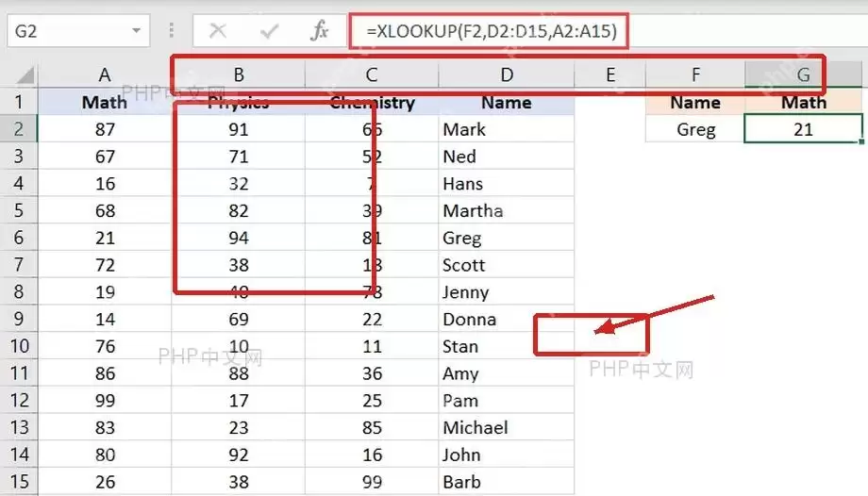868x496 pixels.
Task: Click cell with Physics score 91
Action: point(238,129)
